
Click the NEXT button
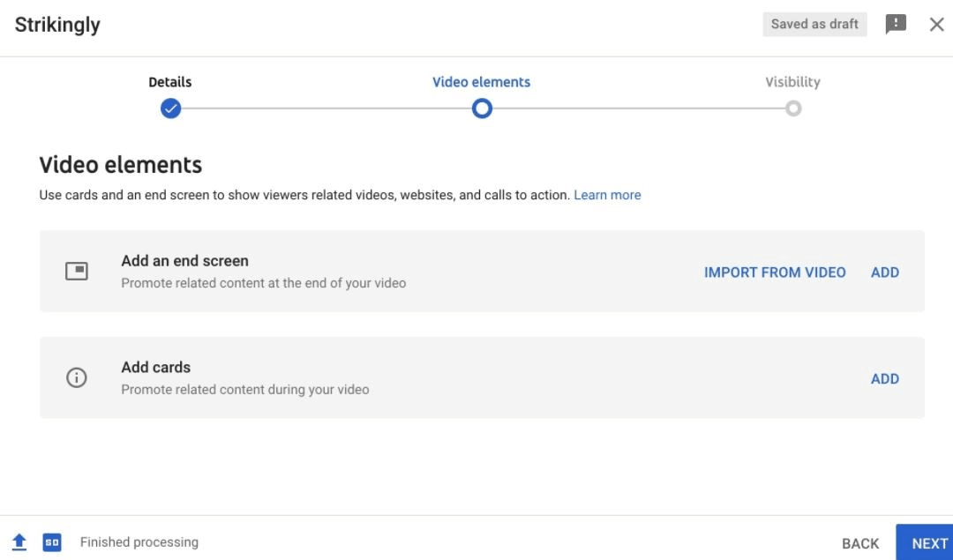click(x=927, y=542)
